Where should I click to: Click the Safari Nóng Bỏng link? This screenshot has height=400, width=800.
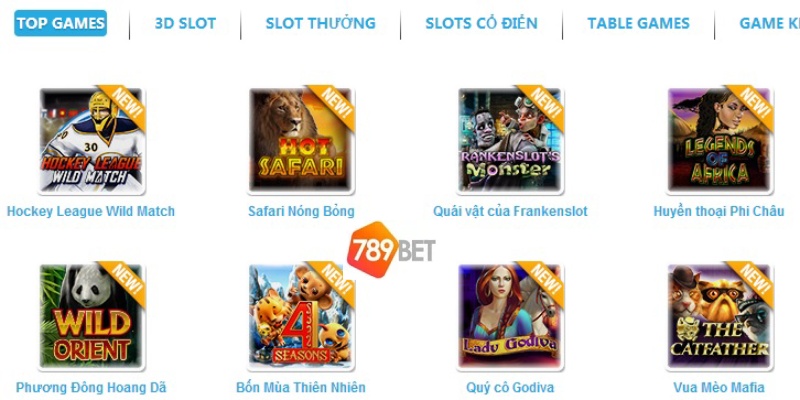(301, 211)
